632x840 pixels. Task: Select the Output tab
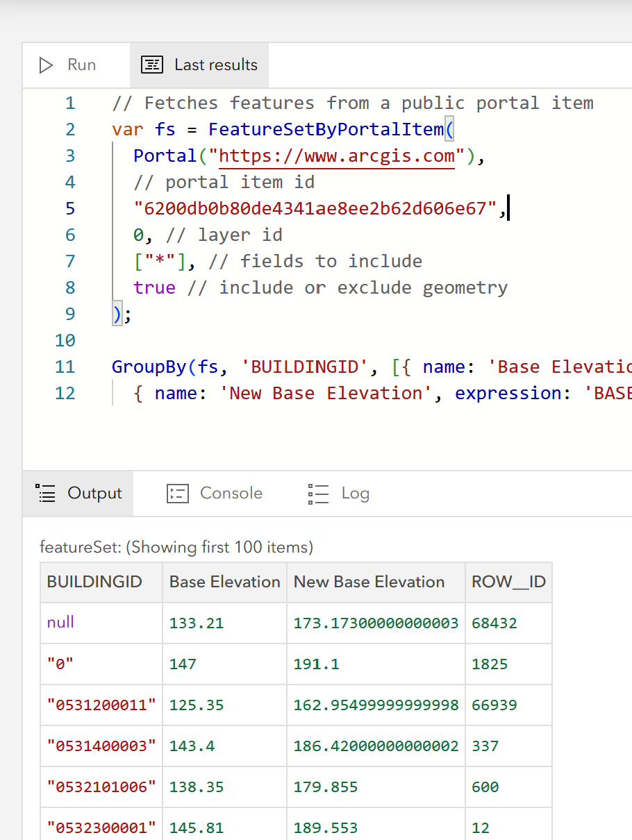tap(78, 493)
